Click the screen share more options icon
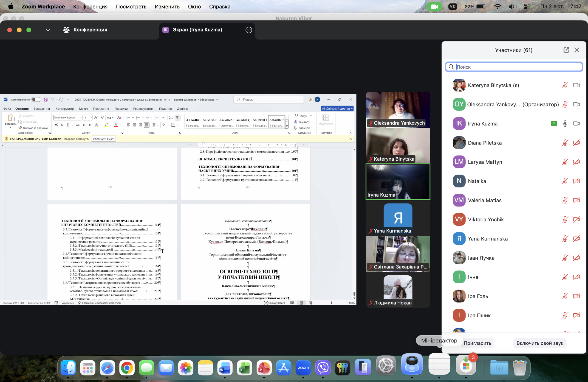The width and height of the screenshot is (588, 382). pyautogui.click(x=249, y=30)
